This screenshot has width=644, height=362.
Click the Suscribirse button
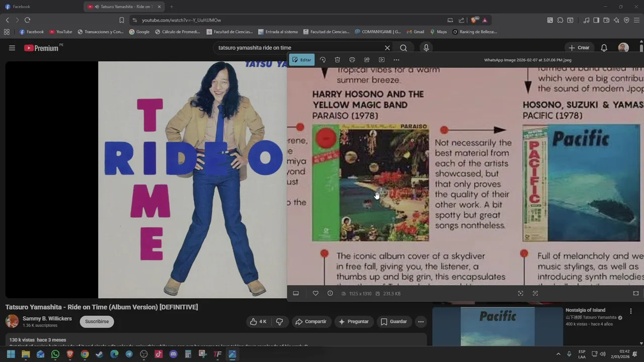[x=97, y=322]
